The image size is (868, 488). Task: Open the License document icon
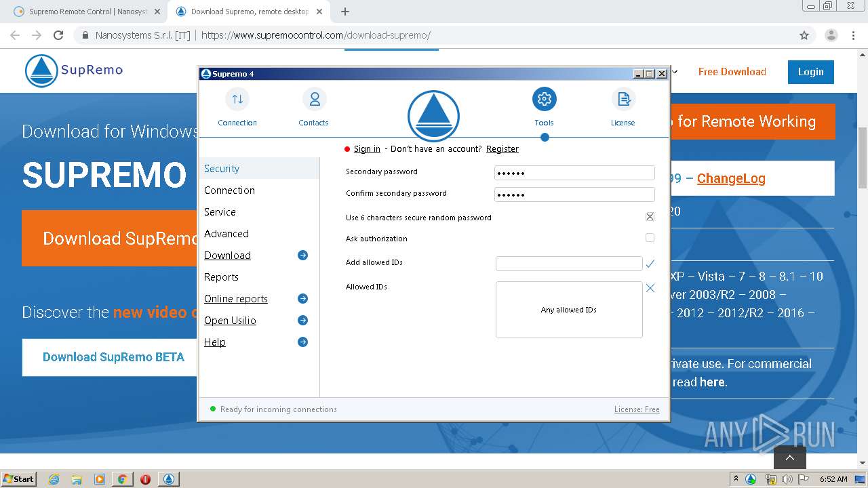pos(623,99)
